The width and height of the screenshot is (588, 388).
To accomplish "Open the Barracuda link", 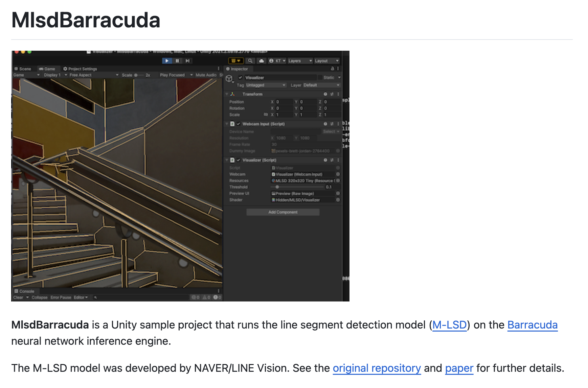I will [x=533, y=325].
